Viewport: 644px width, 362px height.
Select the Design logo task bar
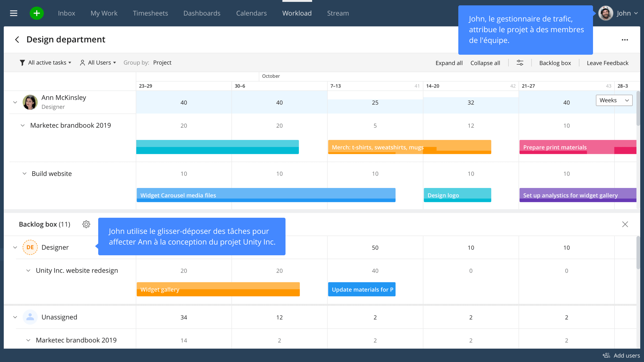click(457, 195)
